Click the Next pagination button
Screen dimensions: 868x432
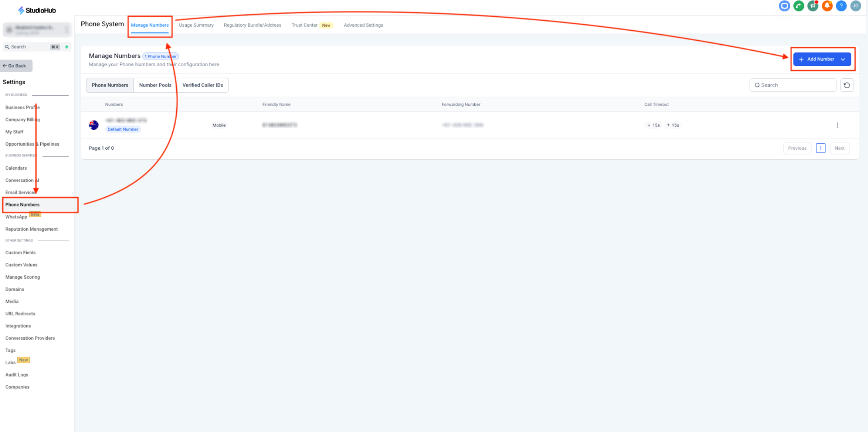coord(839,148)
